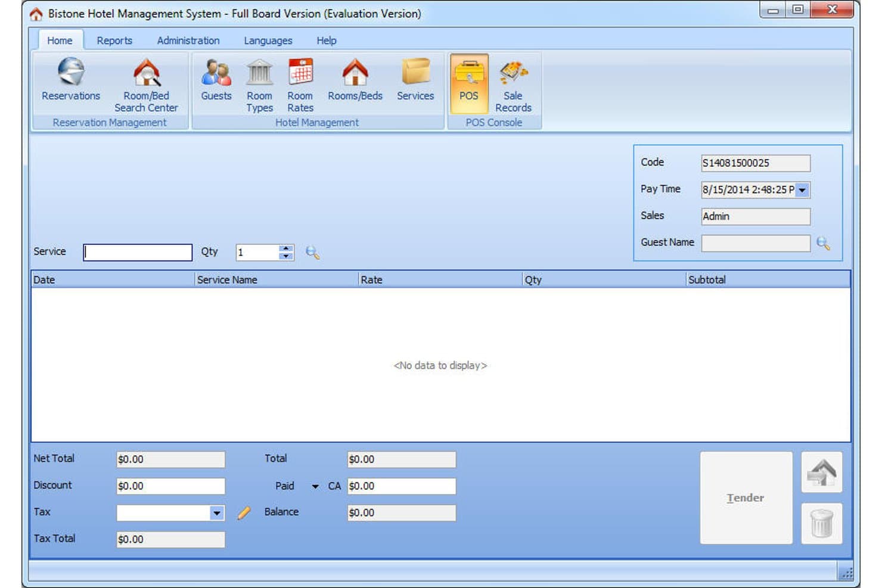Viewport: 882px width, 588px height.
Task: Open Room Types management
Action: (259, 85)
